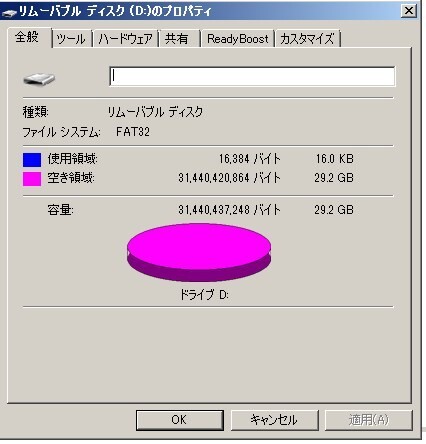This screenshot has height=444, width=426.
Task: Click the 使用領域 label text
Action: [x=72, y=159]
